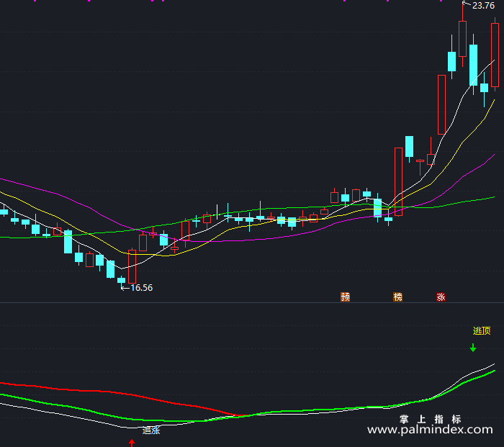Select the 逃顶 signal label
Screen dimensions: 504x447
[x=482, y=330]
